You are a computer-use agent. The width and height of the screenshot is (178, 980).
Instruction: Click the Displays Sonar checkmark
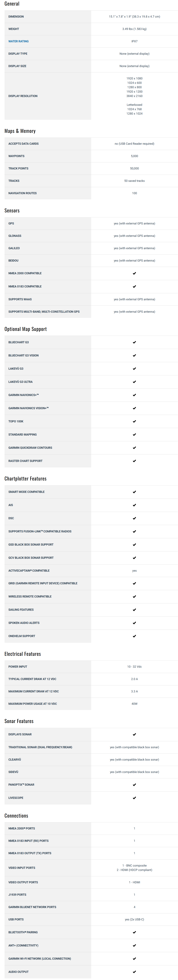134,734
